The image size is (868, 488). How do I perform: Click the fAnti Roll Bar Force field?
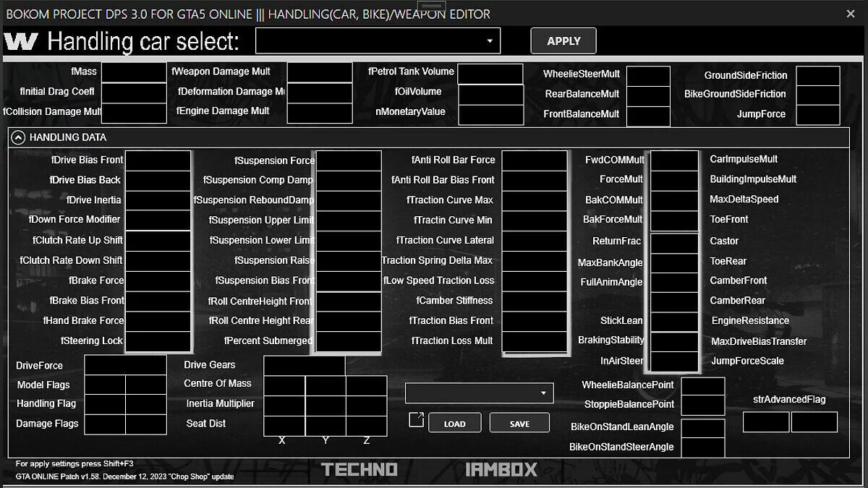pos(535,160)
